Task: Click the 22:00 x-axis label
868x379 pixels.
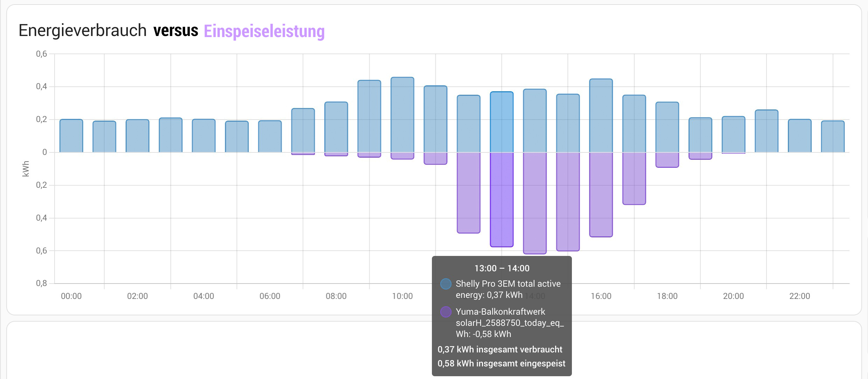Action: pos(799,296)
